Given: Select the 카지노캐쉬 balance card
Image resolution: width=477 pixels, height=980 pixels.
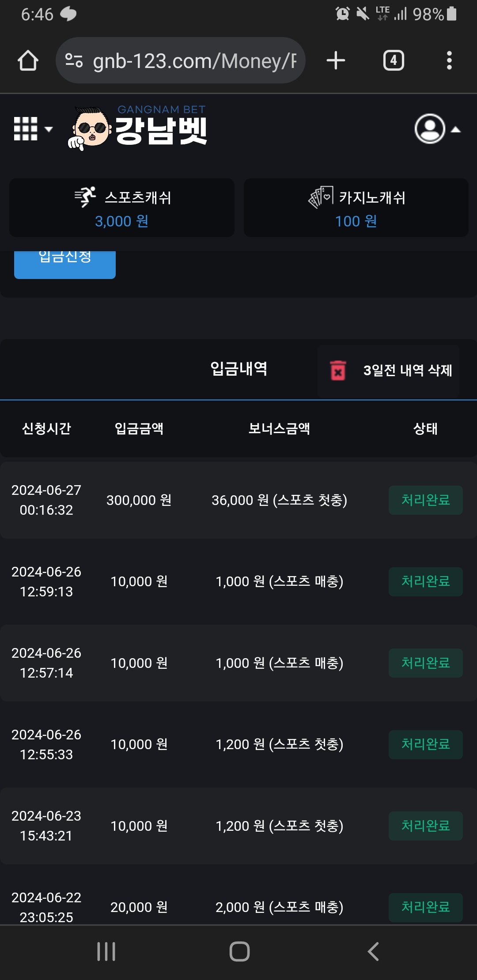Looking at the screenshot, I should (x=356, y=208).
